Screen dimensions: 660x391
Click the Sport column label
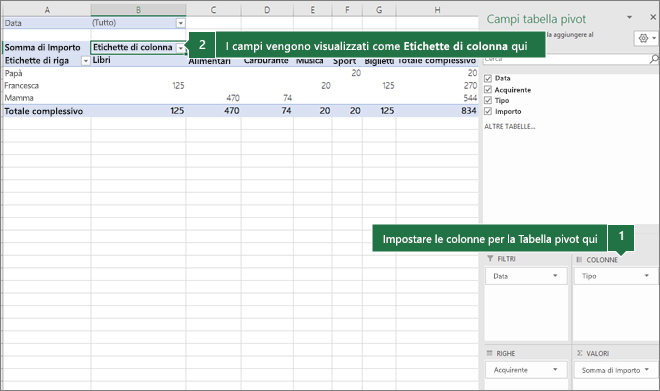344,61
